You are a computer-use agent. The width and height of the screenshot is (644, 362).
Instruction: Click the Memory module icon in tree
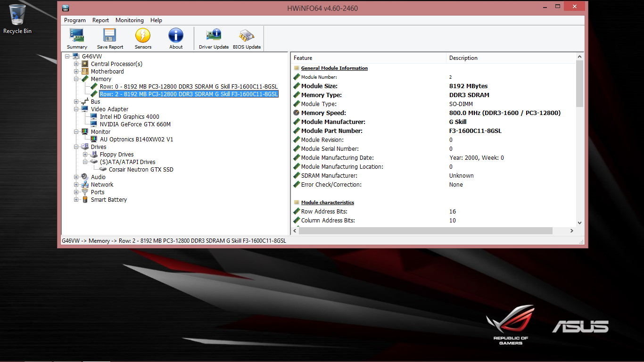click(x=85, y=79)
